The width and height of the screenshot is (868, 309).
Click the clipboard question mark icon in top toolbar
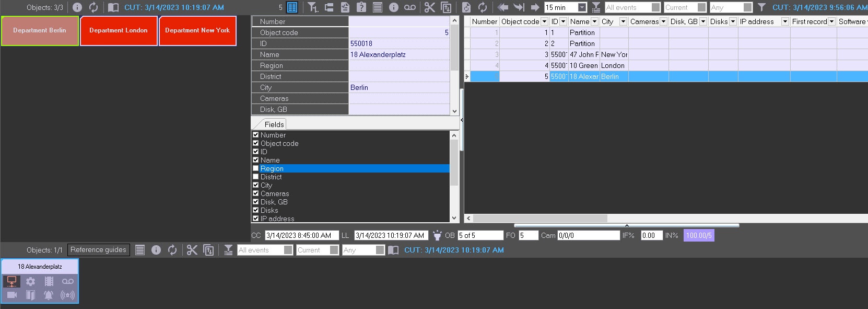pos(361,7)
